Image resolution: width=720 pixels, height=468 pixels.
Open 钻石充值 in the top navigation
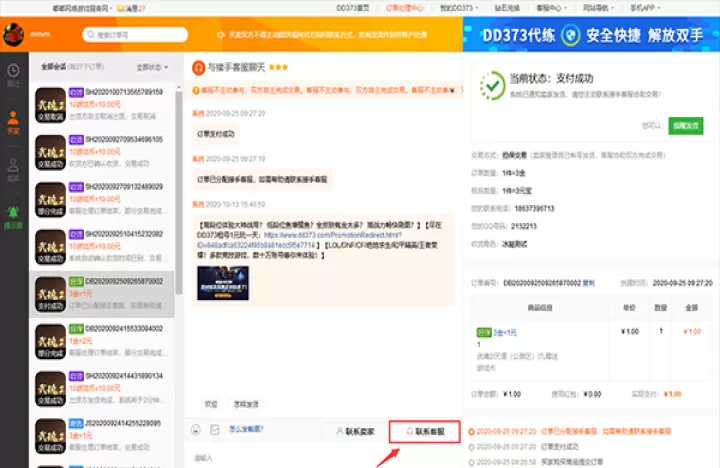click(x=507, y=8)
